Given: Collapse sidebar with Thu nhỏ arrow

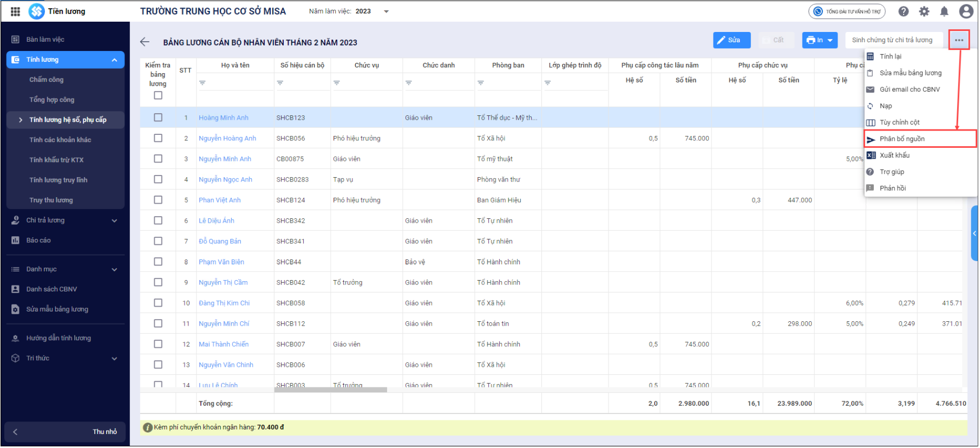Looking at the screenshot, I should pyautogui.click(x=15, y=432).
